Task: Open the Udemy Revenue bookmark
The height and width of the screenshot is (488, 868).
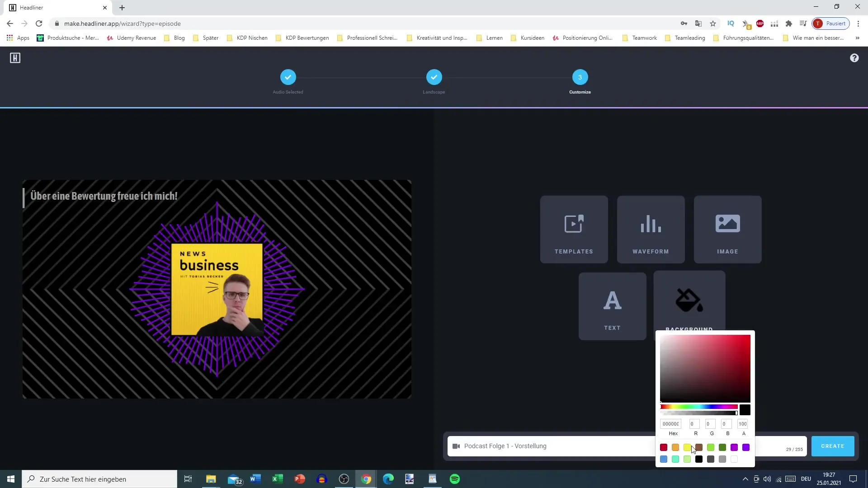Action: [132, 38]
